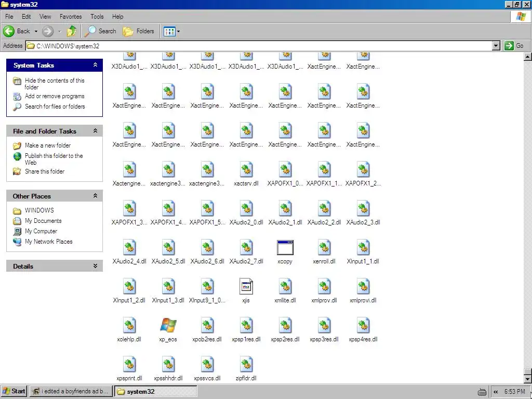Open the View menu
Screen dimensions: 532x399
[45, 16]
